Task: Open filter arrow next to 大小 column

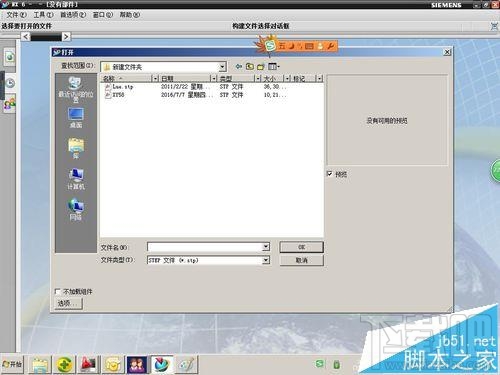Action: (x=287, y=78)
